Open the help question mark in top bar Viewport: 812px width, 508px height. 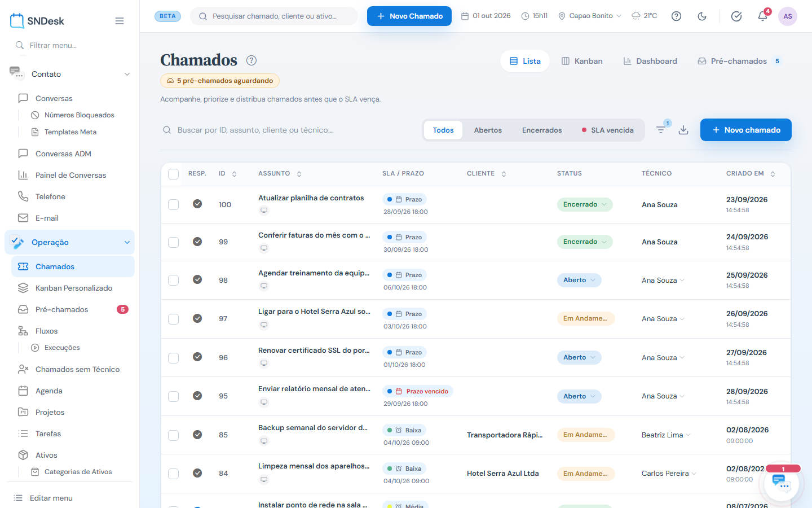click(676, 16)
